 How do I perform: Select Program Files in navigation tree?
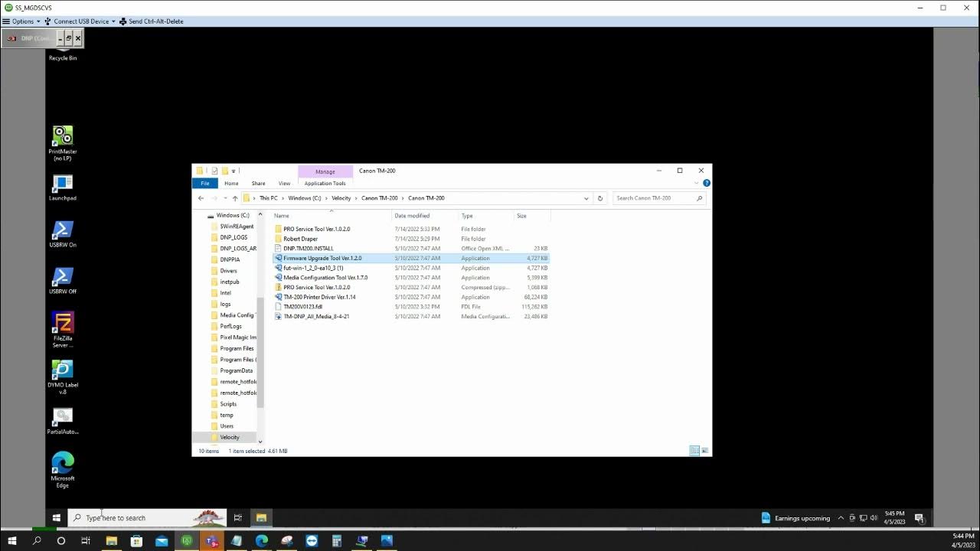[237, 348]
